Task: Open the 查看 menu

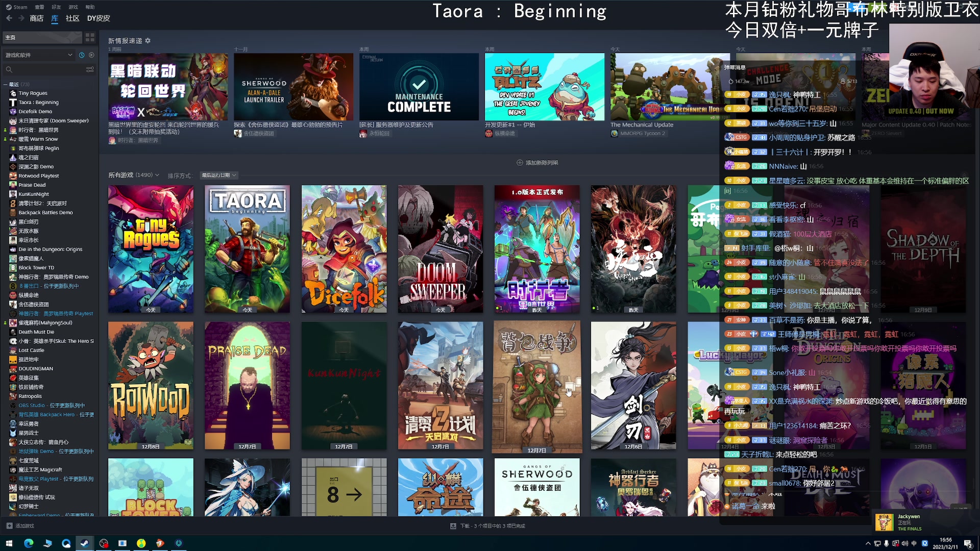Action: pos(39,7)
